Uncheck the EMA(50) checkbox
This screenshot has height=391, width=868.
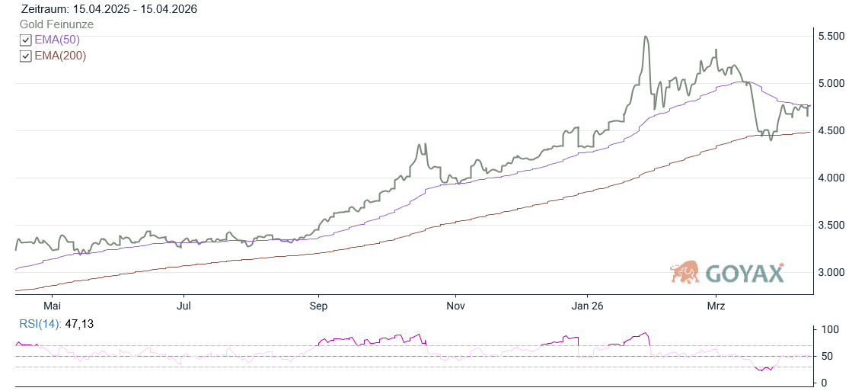click(x=26, y=40)
